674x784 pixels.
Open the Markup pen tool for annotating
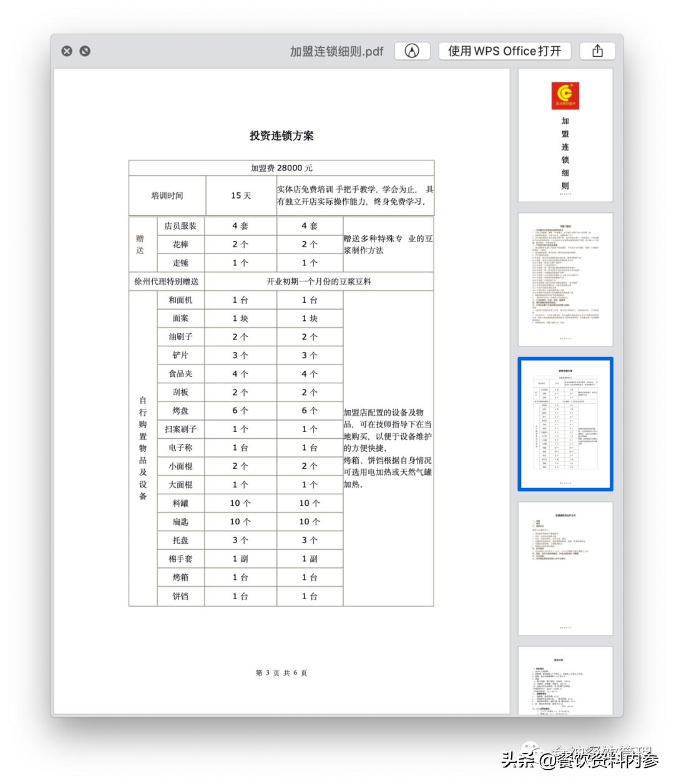pos(412,51)
